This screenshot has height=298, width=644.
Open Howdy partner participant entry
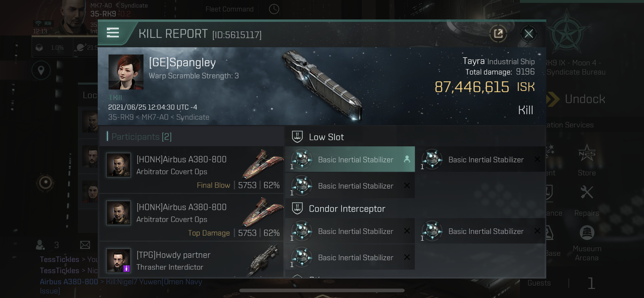coord(191,261)
